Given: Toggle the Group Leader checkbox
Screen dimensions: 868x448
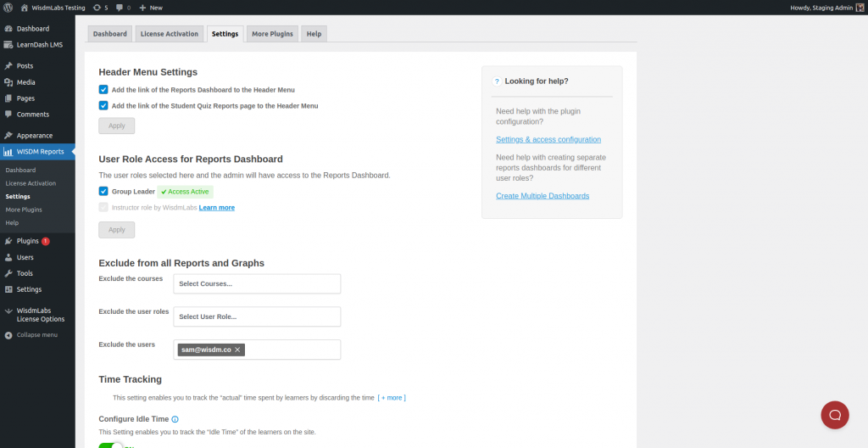Looking at the screenshot, I should (103, 192).
